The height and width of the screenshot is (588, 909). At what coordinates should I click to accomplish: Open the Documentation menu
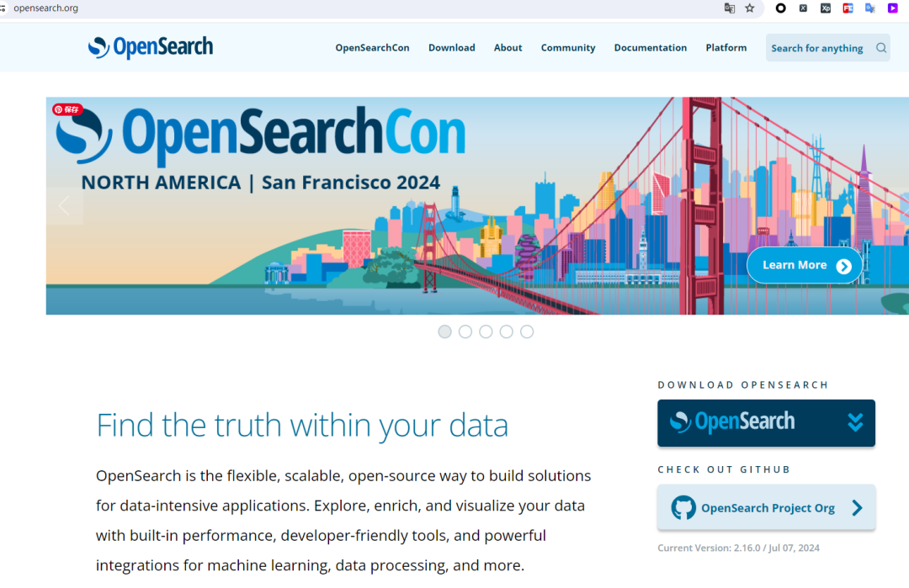(x=651, y=47)
